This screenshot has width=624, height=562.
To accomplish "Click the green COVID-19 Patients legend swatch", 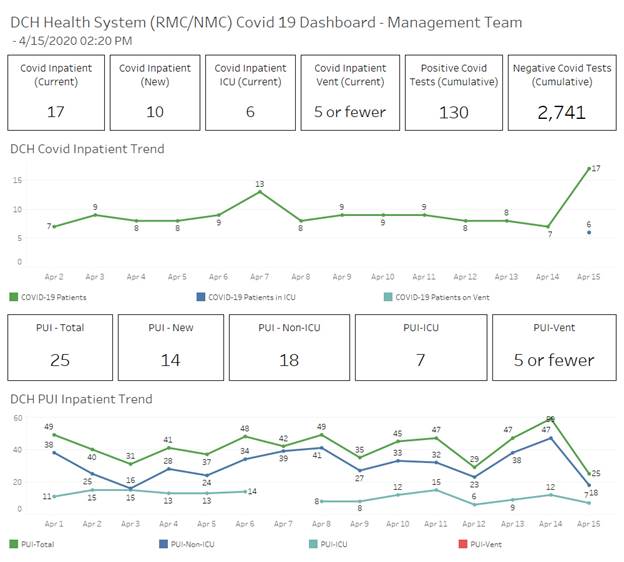I will tap(14, 297).
